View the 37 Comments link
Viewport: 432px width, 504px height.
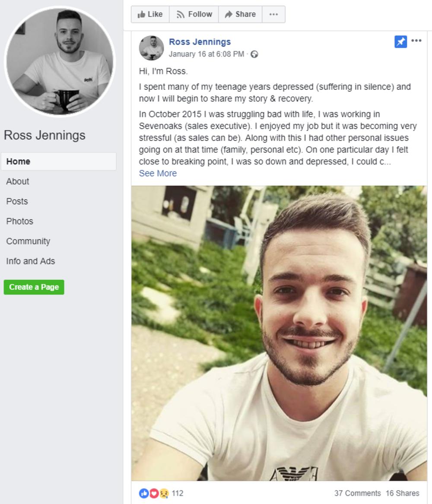pyautogui.click(x=357, y=493)
